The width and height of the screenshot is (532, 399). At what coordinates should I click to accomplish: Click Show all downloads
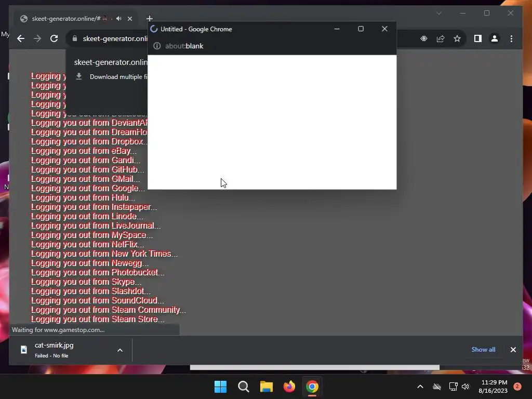(x=483, y=350)
